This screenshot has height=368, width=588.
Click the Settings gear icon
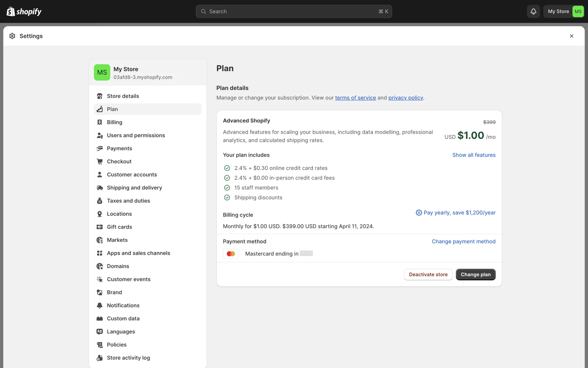(12, 36)
